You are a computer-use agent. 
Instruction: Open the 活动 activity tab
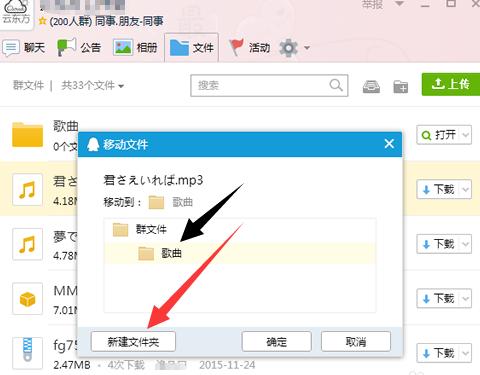click(249, 48)
